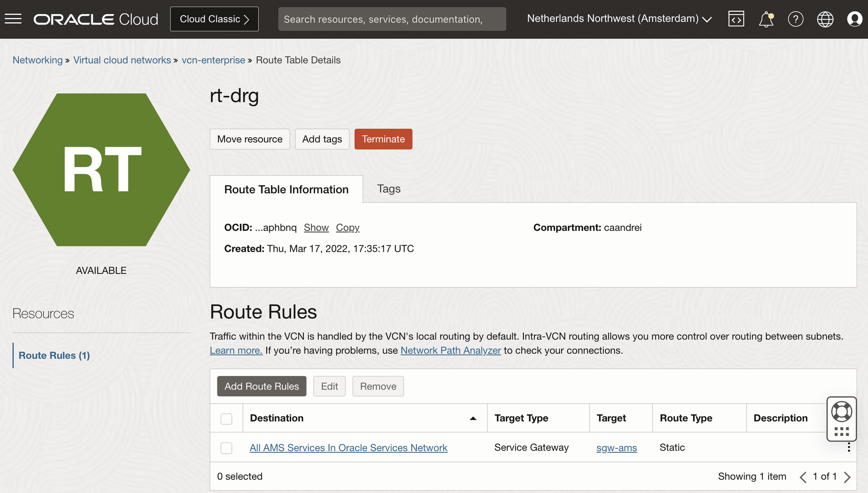Go to next page of route rules
The width and height of the screenshot is (868, 493).
847,477
